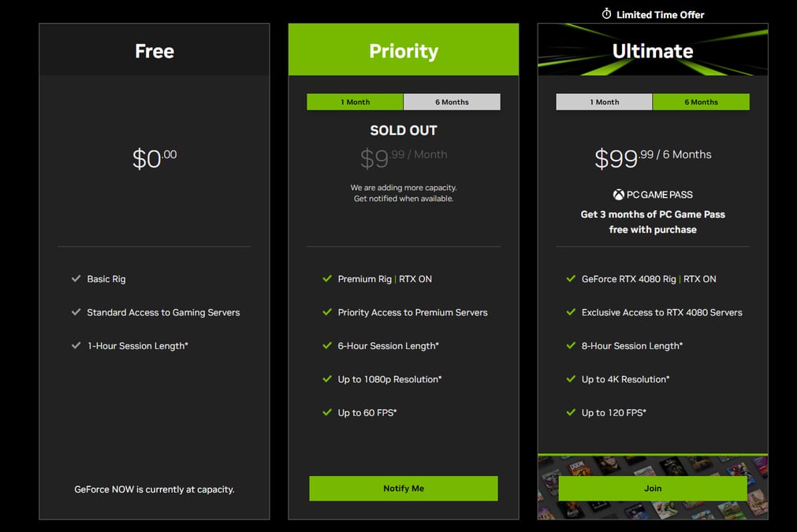Select 6 Months billing in Ultimate plan

click(x=701, y=102)
